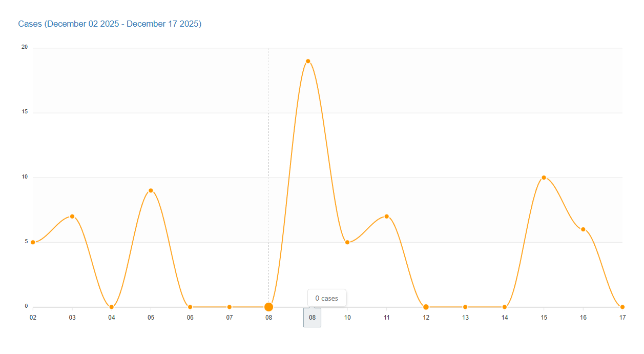The height and width of the screenshot is (354, 644).
Task: Select the enlarged highlighted data point on the baseline
Action: click(x=268, y=307)
